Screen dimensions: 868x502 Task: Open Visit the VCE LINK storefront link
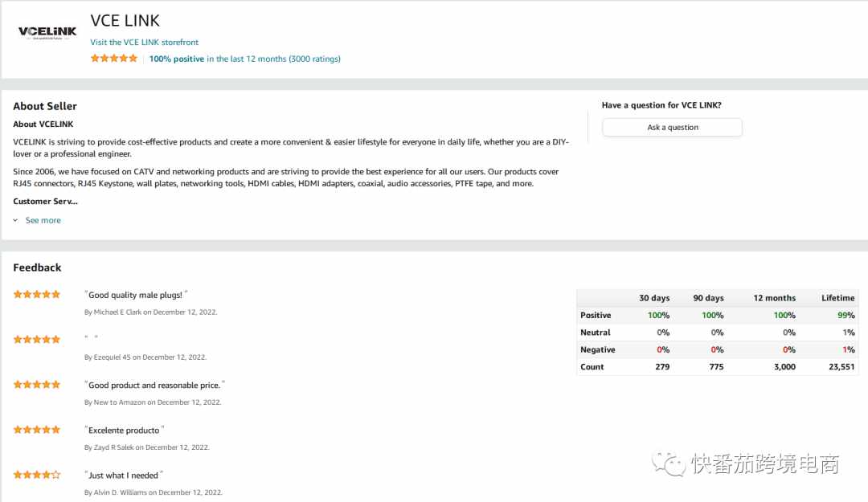[145, 42]
